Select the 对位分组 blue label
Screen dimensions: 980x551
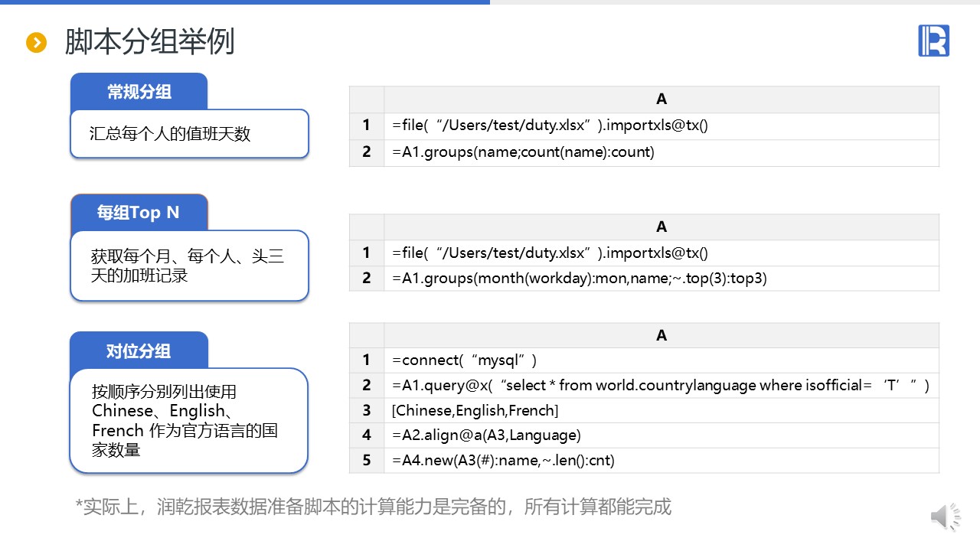pos(139,351)
